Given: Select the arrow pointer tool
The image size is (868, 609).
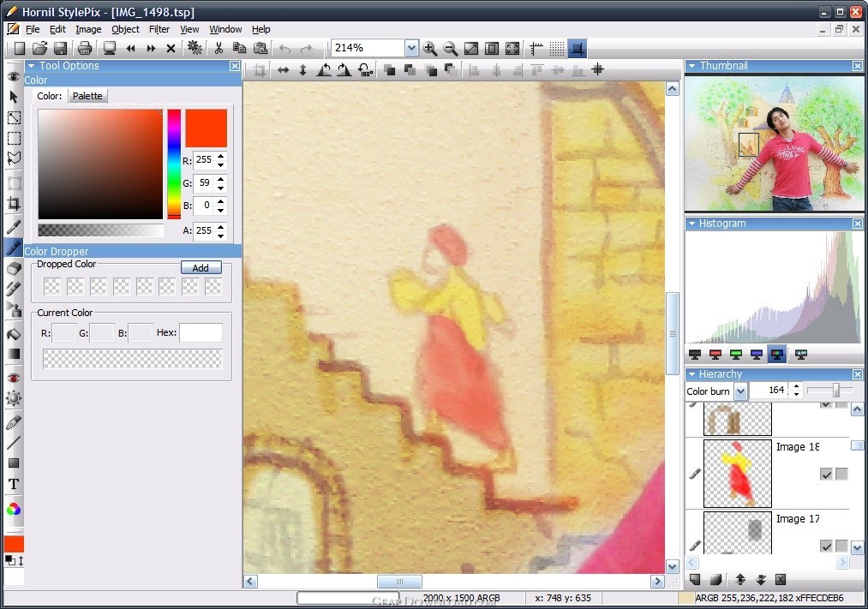Looking at the screenshot, I should [14, 97].
